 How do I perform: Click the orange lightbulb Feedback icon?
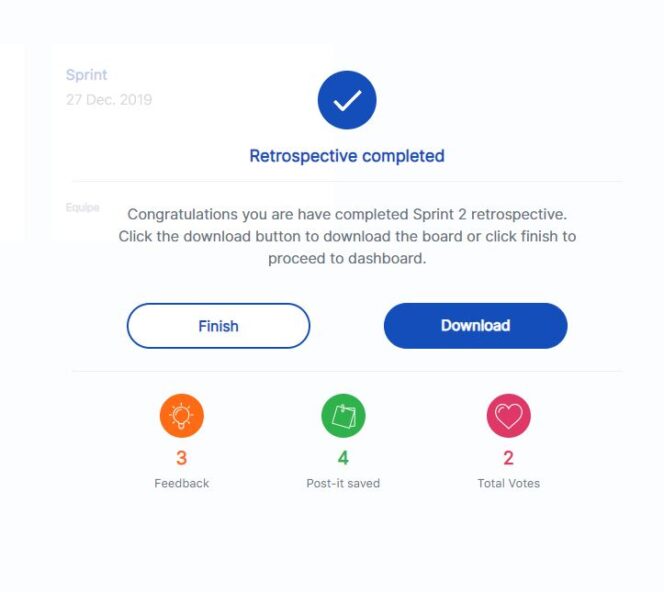coord(182,415)
